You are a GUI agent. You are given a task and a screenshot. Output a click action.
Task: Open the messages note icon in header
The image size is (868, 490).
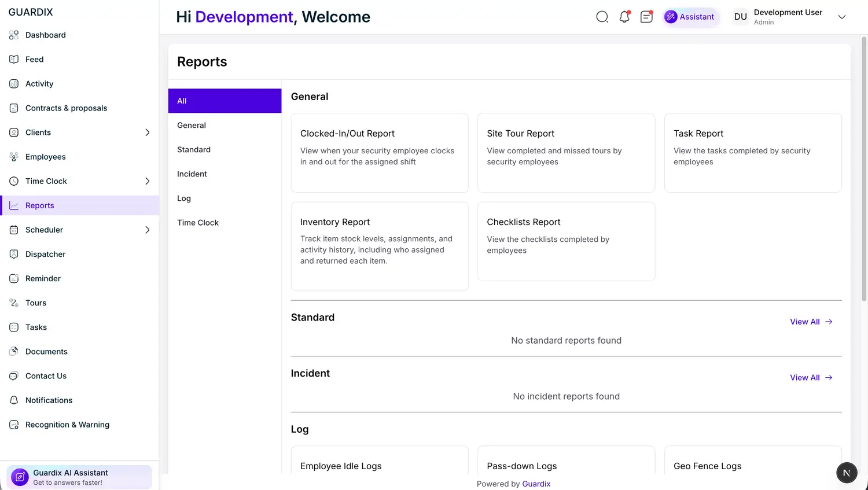click(646, 17)
